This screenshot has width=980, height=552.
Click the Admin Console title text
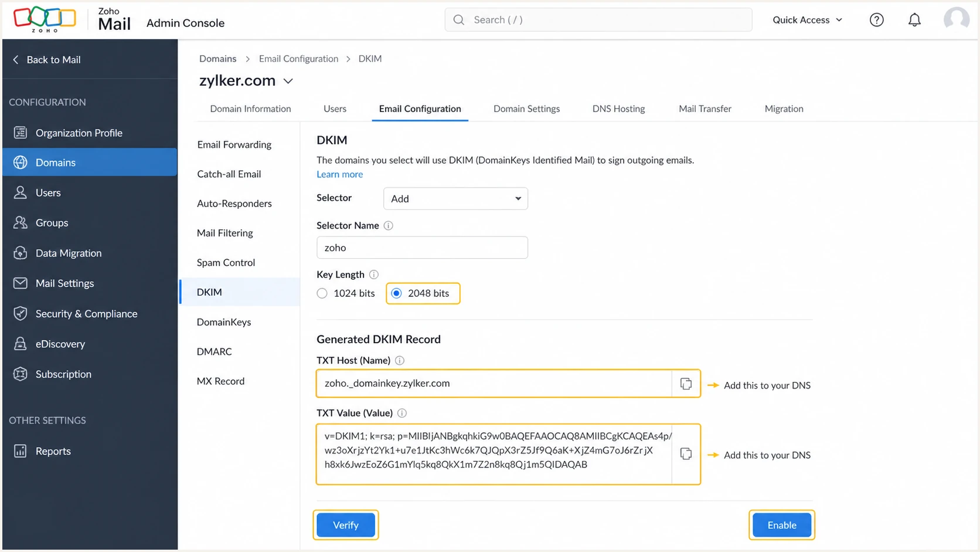185,23
